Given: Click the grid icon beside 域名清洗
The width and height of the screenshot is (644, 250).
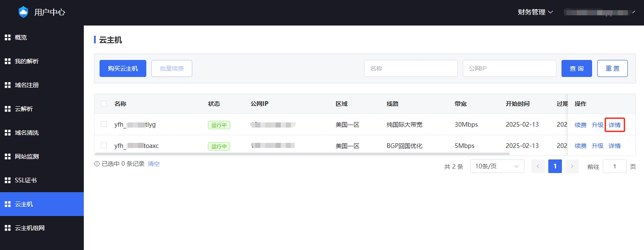Looking at the screenshot, I should coord(7,133).
